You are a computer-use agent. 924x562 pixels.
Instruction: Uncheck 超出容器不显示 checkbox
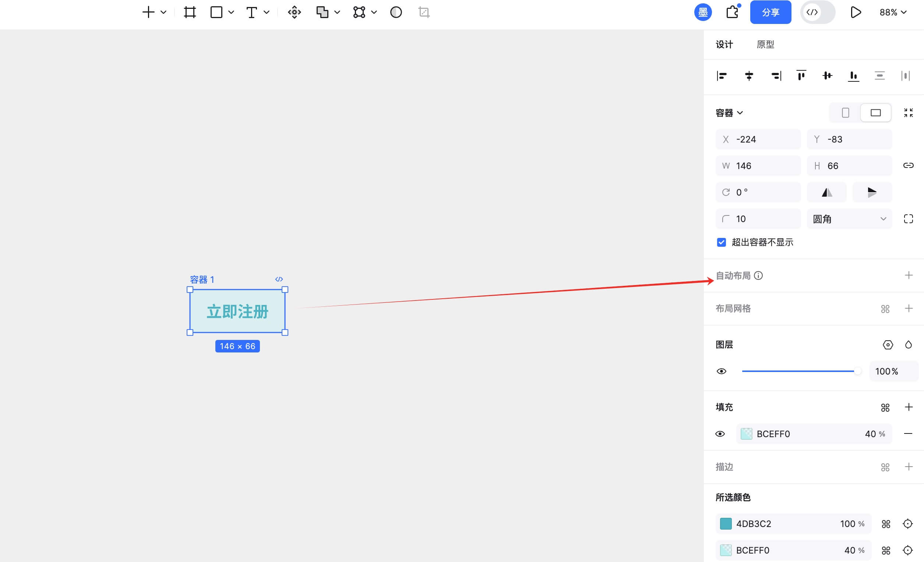click(721, 242)
